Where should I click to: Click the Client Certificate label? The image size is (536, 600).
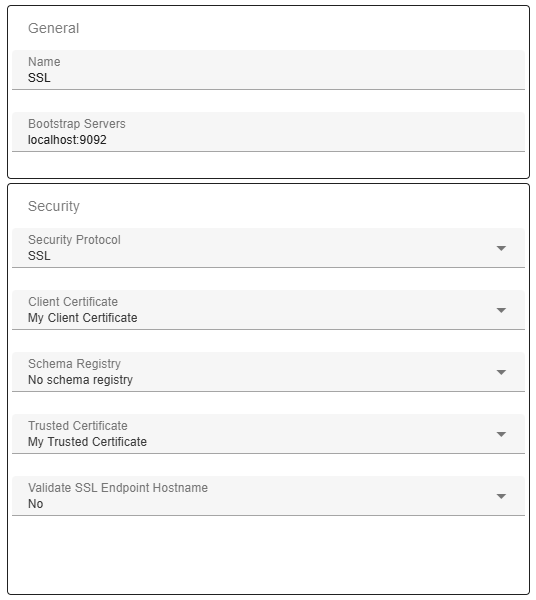(73, 302)
